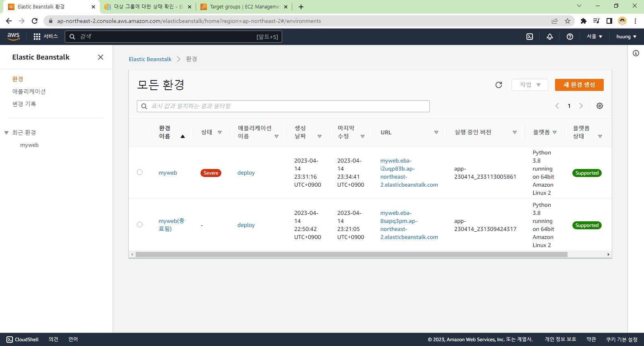This screenshot has height=346, width=644.
Task: Open the help question mark menu
Action: pyautogui.click(x=570, y=37)
